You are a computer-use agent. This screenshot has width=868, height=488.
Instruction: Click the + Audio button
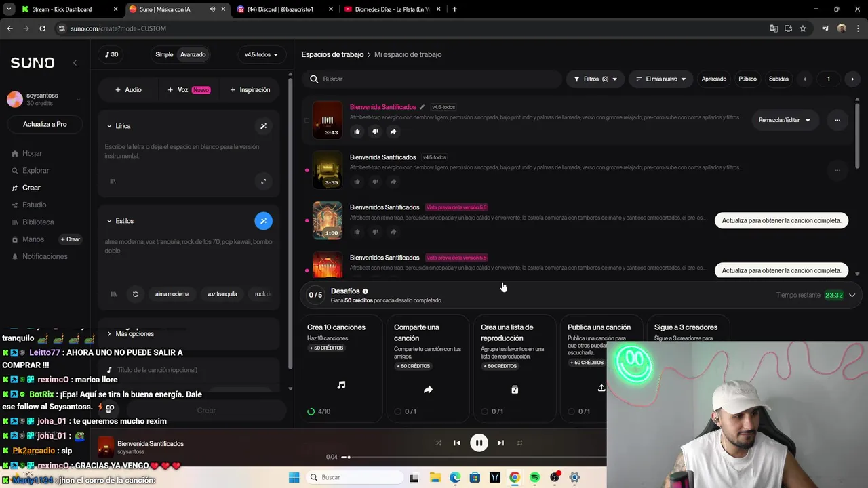pos(128,90)
